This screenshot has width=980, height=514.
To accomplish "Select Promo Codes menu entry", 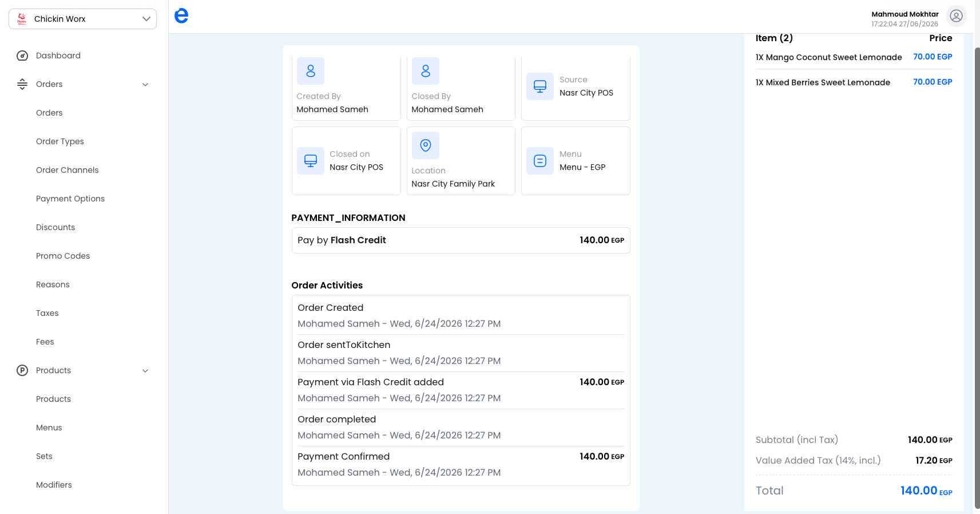I will (x=63, y=256).
